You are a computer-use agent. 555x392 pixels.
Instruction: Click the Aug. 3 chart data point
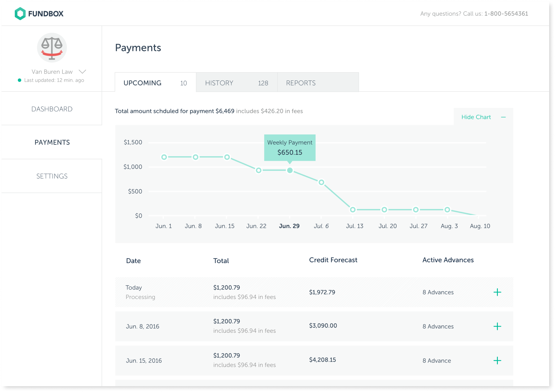447,210
